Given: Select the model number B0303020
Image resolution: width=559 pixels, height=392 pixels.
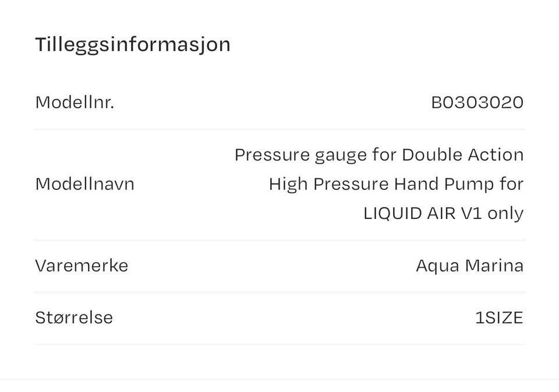Looking at the screenshot, I should coord(477,103).
